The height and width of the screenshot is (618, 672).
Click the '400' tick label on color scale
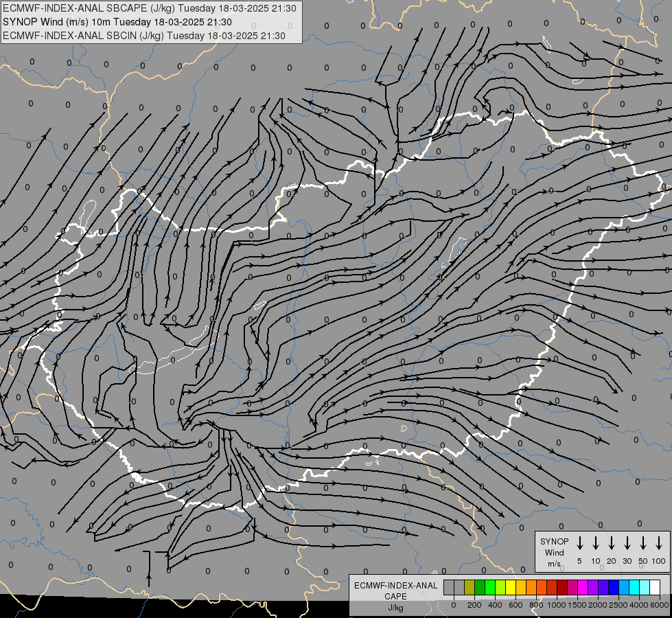pyautogui.click(x=495, y=605)
